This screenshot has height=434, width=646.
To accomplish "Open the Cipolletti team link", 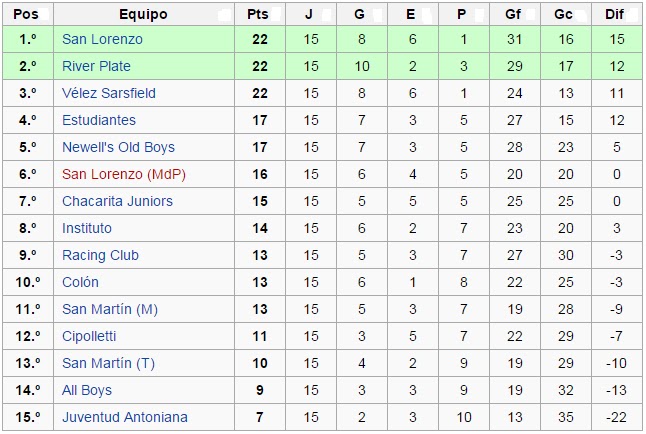I will tap(89, 336).
